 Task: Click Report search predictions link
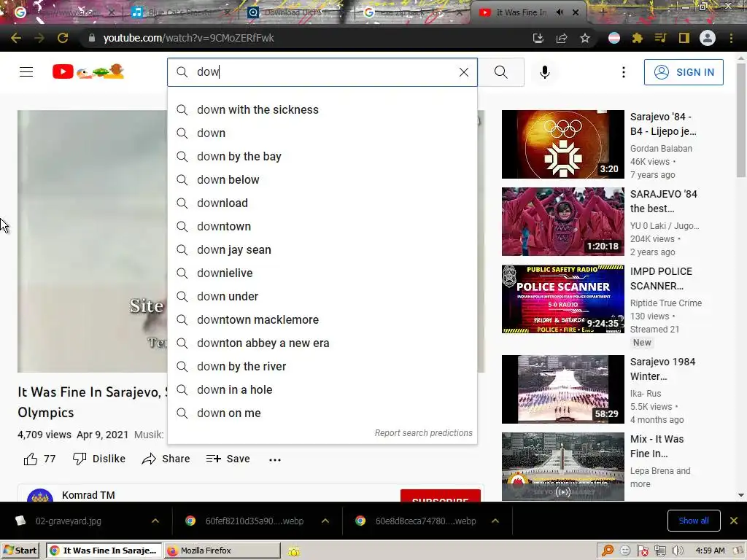tap(423, 433)
